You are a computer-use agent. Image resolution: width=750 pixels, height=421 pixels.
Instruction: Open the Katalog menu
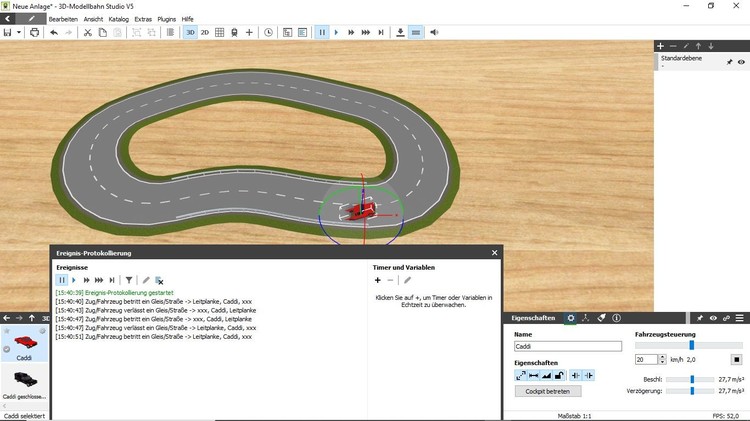(118, 18)
